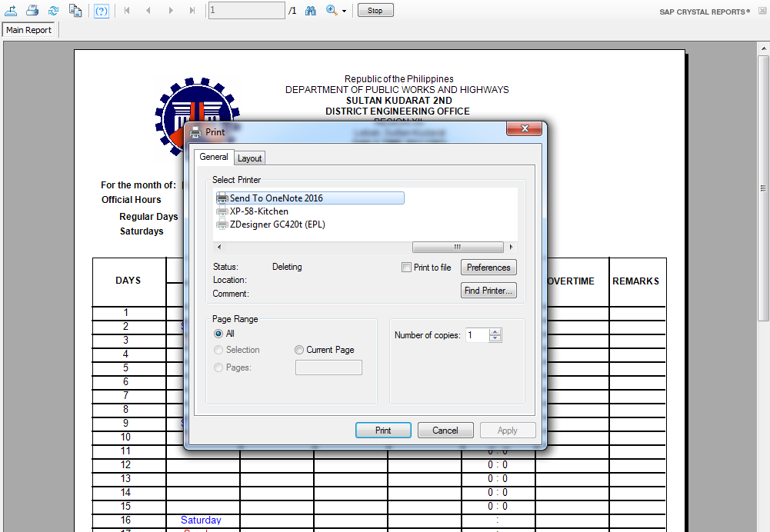This screenshot has height=532, width=770.
Task: Switch to the Layout tab
Action: pos(249,158)
